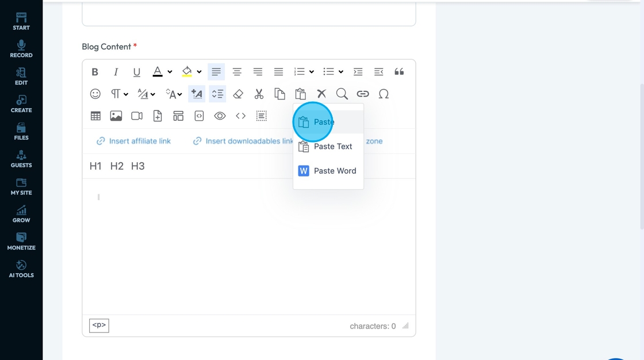Apply H1 heading
The width and height of the screenshot is (644, 360).
pos(95,166)
